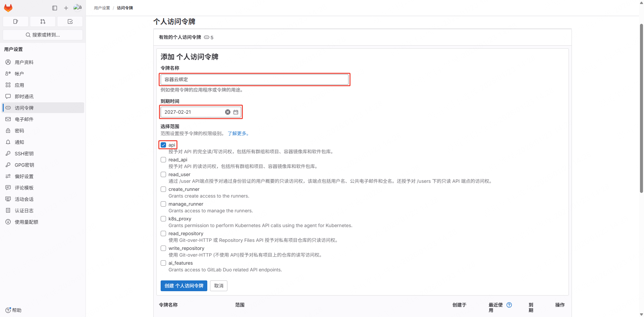Click 创建 个人访问令牌 button
The width and height of the screenshot is (644, 317).
[184, 286]
